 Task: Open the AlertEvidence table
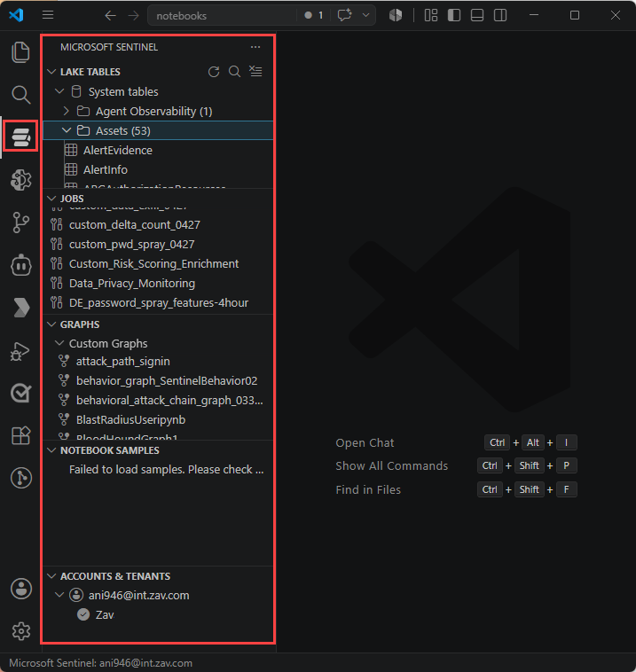158,150
